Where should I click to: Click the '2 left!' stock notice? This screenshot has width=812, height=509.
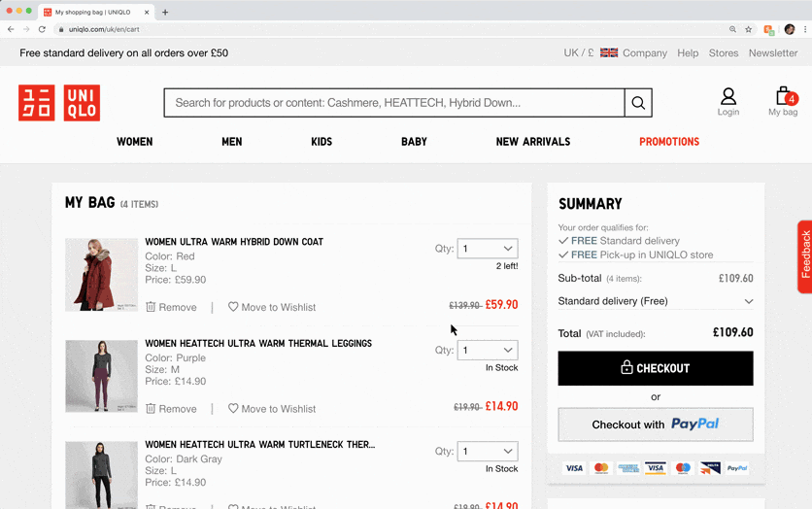pyautogui.click(x=507, y=266)
